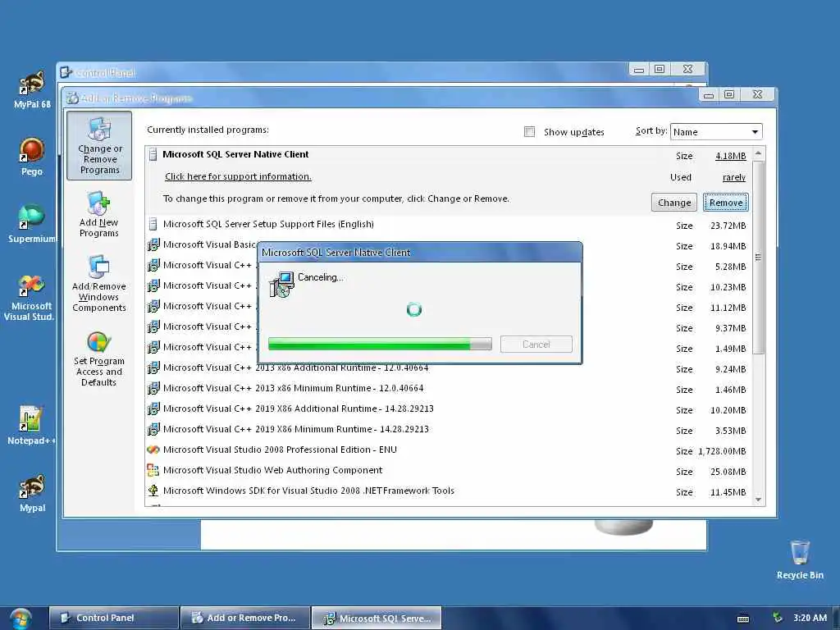
Task: Click the keyboard icon in the system tray
Action: [x=743, y=619]
